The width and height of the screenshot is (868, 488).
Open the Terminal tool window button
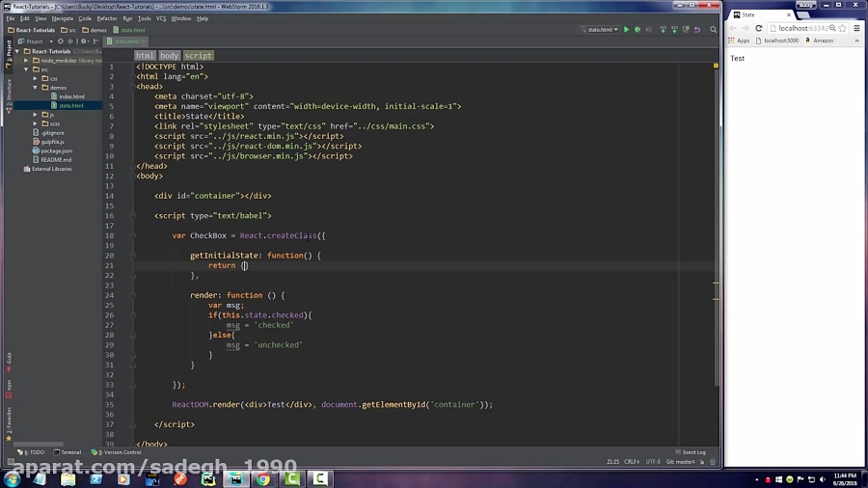pos(68,452)
